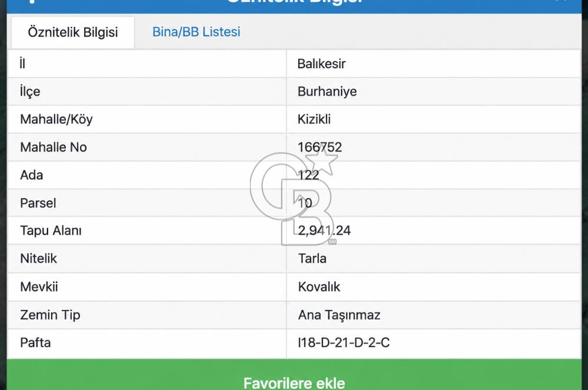Image resolution: width=588 pixels, height=390 pixels.
Task: Click the value Balıkesir
Action: pyautogui.click(x=322, y=63)
